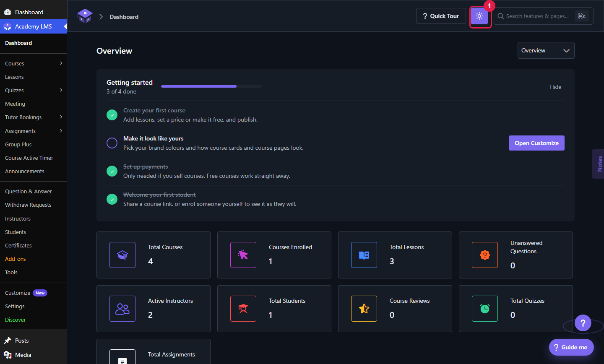Expand the Assignments submenu arrow
Viewport: 604px width, 364px height.
[61, 131]
